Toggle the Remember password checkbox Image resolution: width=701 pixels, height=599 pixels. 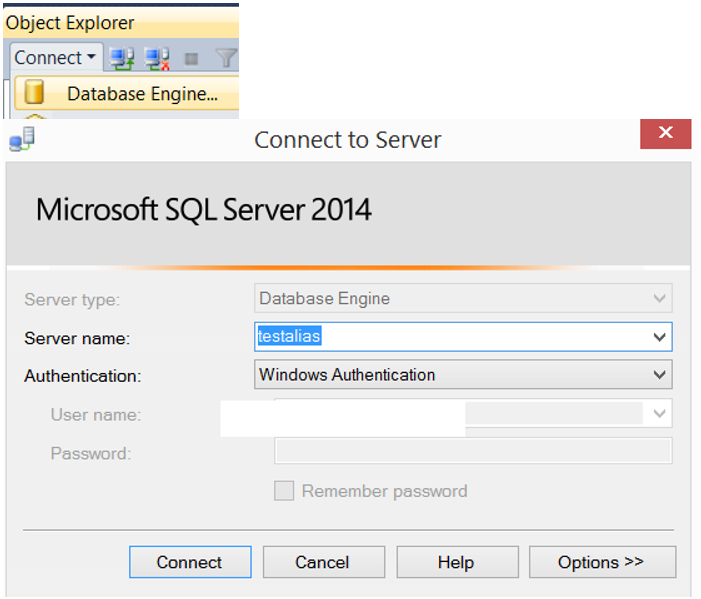point(284,491)
